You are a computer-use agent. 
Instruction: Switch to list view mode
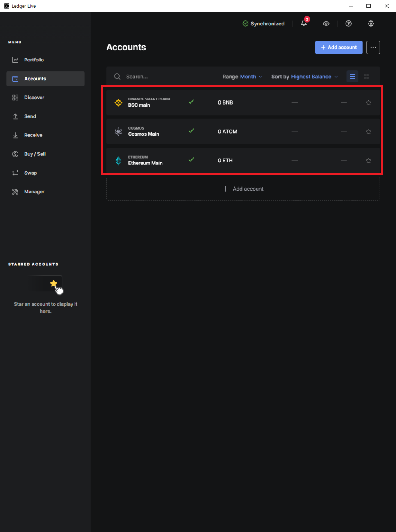[353, 77]
